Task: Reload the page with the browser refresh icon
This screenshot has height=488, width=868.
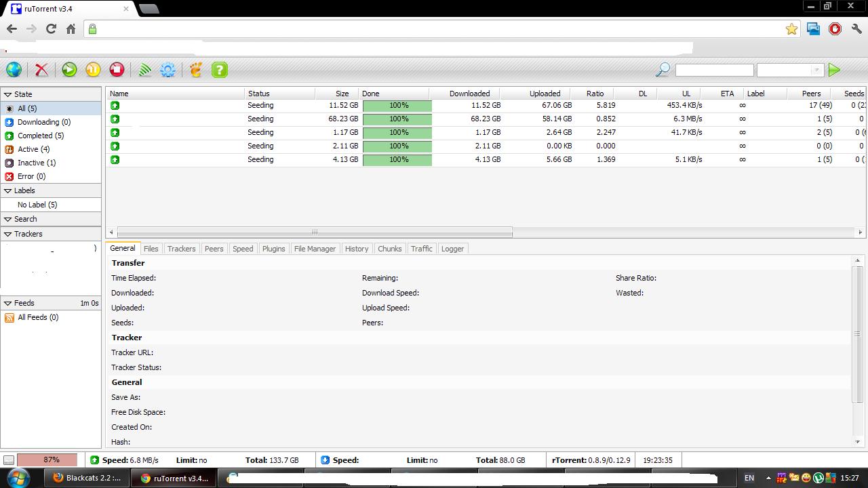Action: (51, 28)
